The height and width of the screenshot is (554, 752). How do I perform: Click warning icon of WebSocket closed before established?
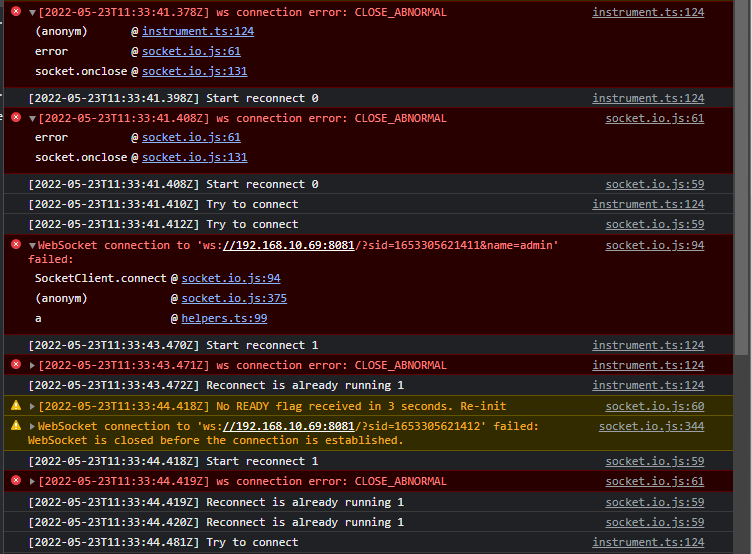(16, 425)
